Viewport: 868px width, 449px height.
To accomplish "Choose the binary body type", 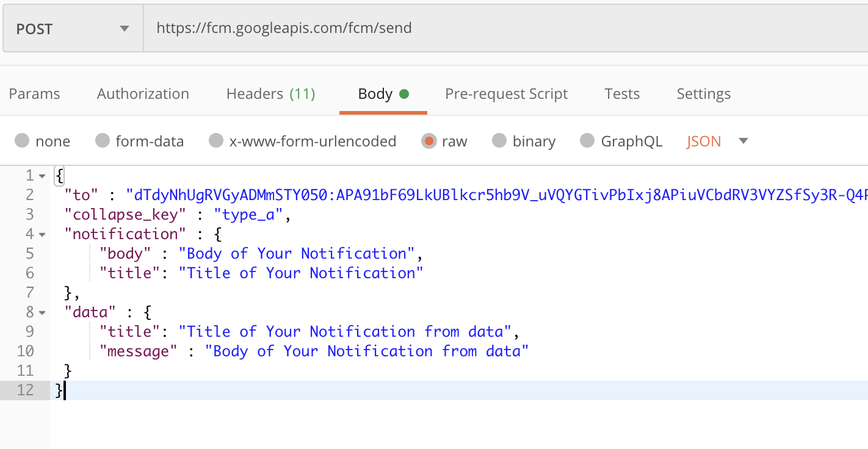I will click(499, 142).
